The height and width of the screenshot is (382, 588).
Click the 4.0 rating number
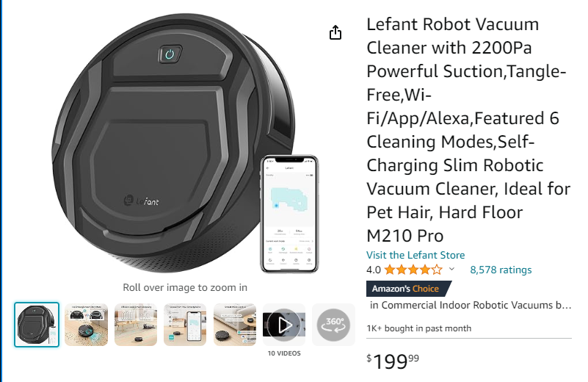tap(374, 270)
